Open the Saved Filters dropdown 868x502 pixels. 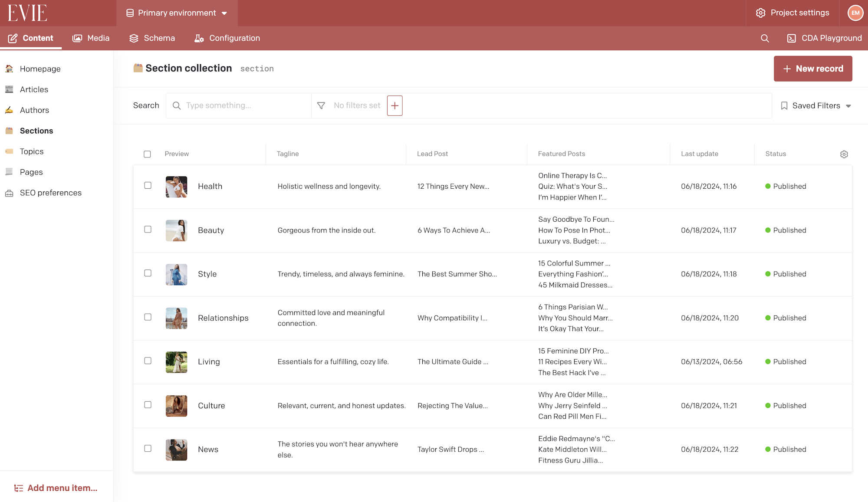click(x=816, y=105)
